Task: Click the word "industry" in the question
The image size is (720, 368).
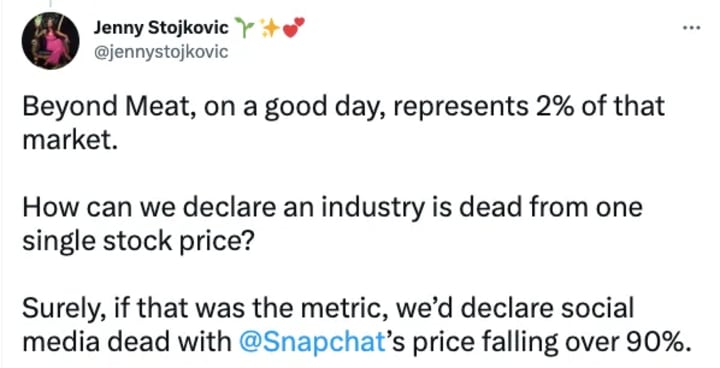Action: pos(372,209)
